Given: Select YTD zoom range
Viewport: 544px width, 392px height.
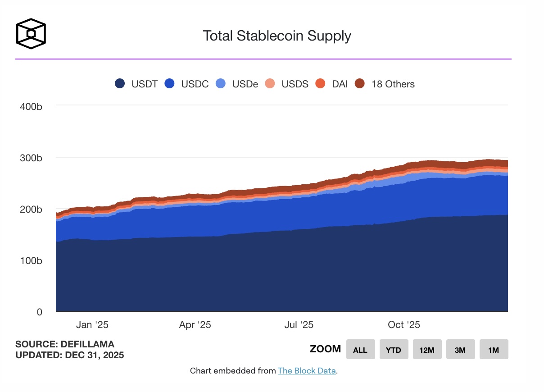Looking at the screenshot, I should (x=394, y=350).
